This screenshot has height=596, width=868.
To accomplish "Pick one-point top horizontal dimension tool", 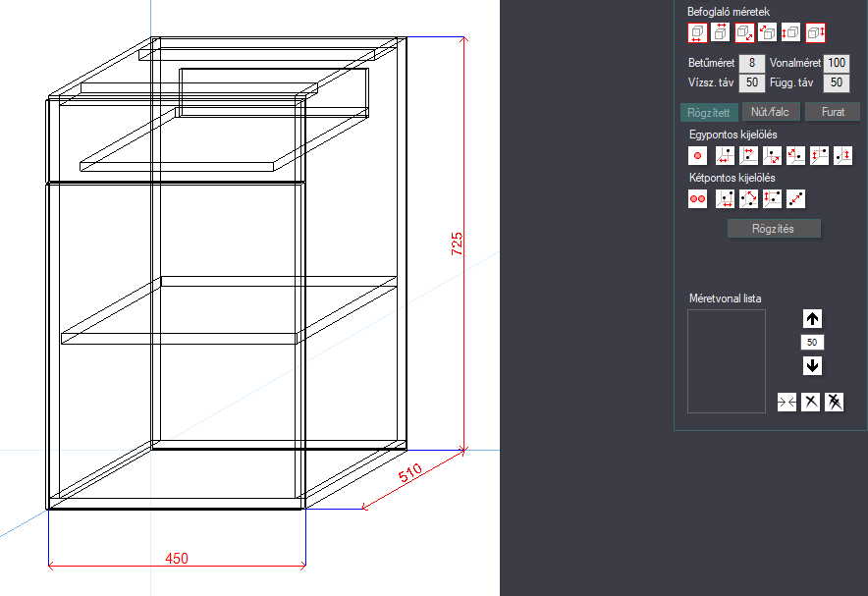I will pos(748,156).
